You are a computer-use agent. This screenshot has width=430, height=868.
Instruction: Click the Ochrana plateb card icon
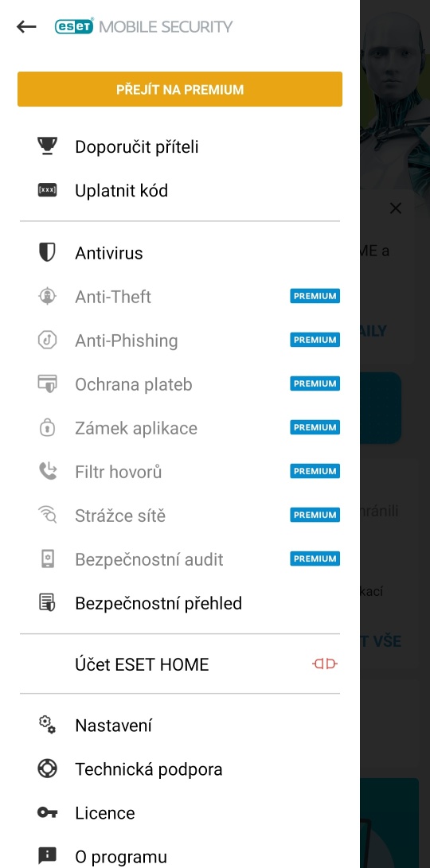point(47,384)
